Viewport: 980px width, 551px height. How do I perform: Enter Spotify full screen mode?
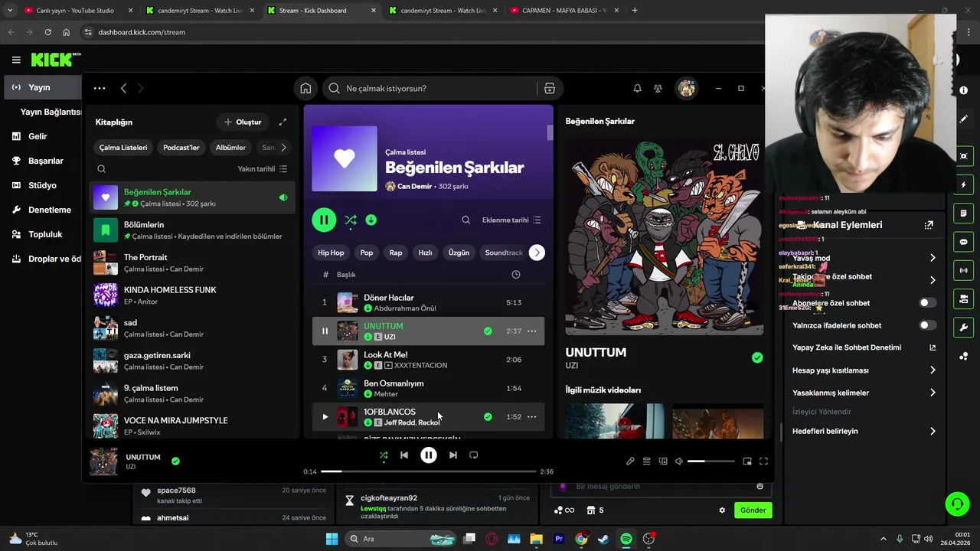[x=763, y=461]
